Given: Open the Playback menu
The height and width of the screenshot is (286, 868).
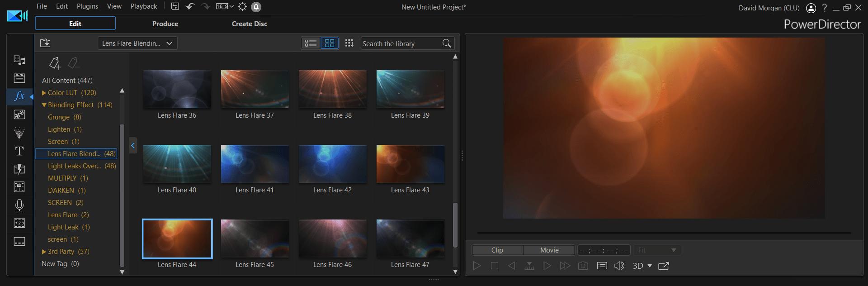Looking at the screenshot, I should point(144,6).
